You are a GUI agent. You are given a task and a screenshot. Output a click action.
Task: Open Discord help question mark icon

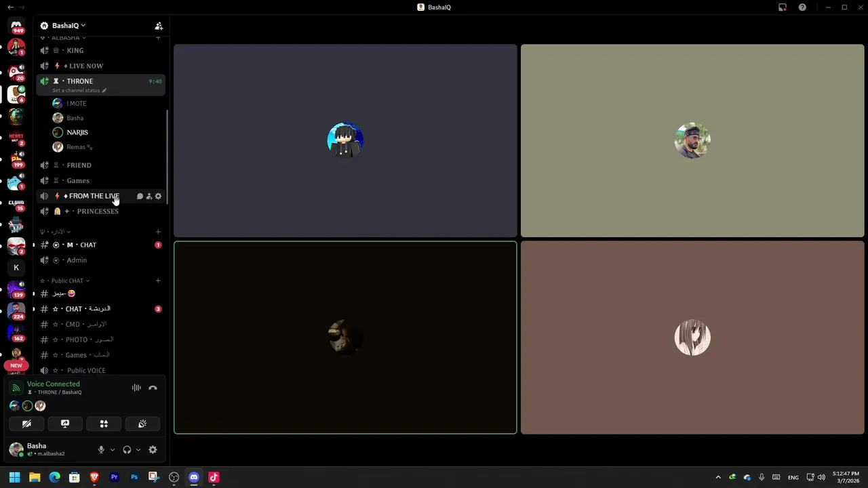802,7
